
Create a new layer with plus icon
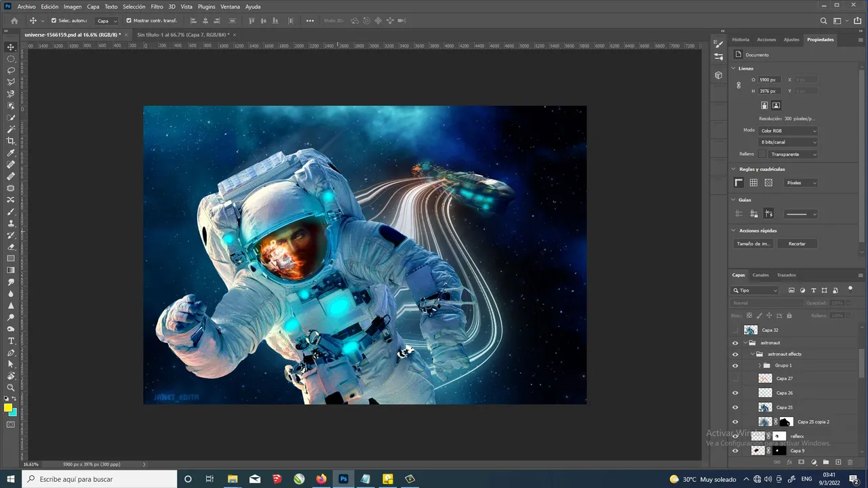(838, 462)
